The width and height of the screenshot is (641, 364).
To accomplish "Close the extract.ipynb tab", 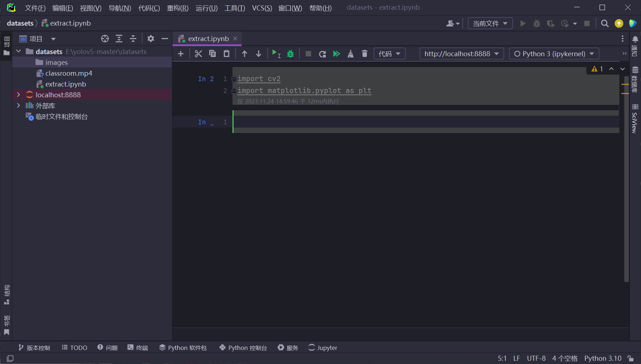I will 235,39.
